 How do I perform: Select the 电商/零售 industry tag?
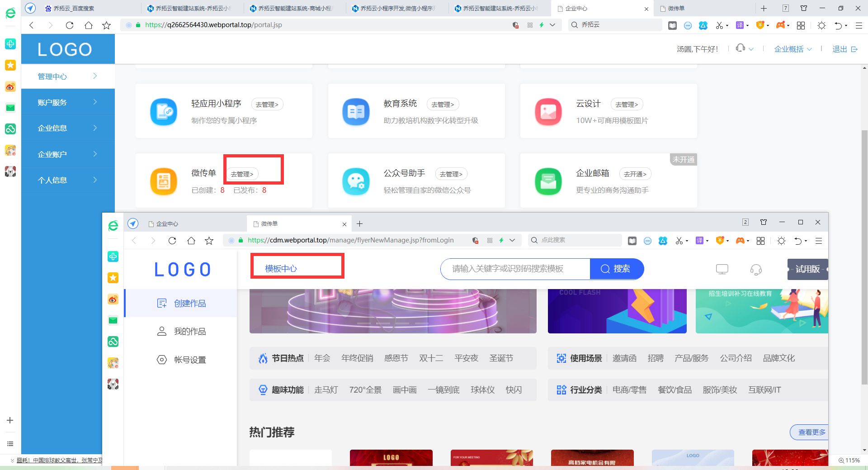[x=629, y=390]
